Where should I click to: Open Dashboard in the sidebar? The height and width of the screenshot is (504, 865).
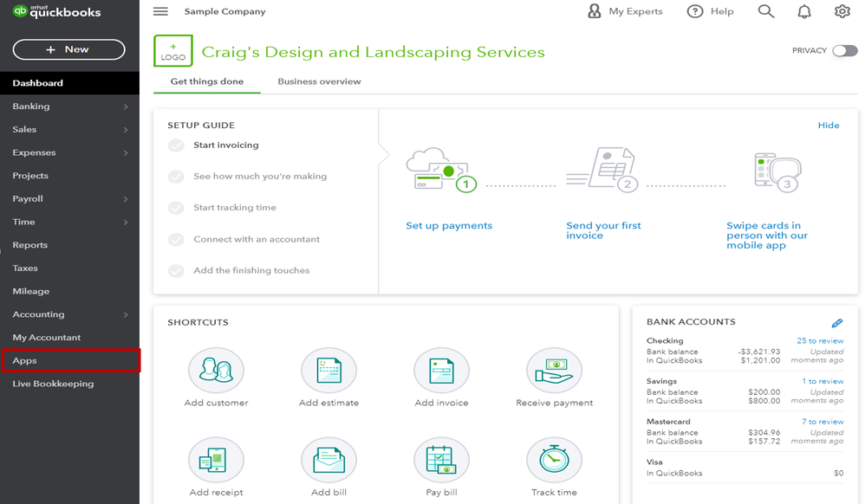click(69, 83)
